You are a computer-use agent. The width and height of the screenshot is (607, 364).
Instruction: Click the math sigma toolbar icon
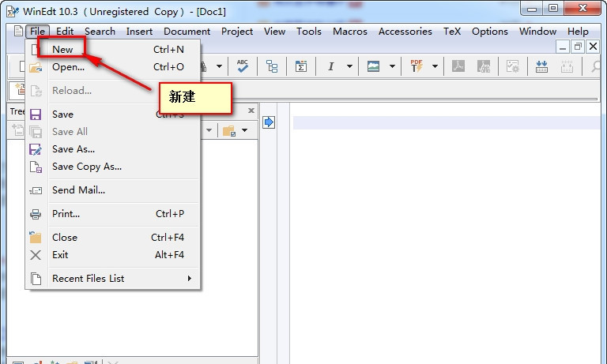301,66
